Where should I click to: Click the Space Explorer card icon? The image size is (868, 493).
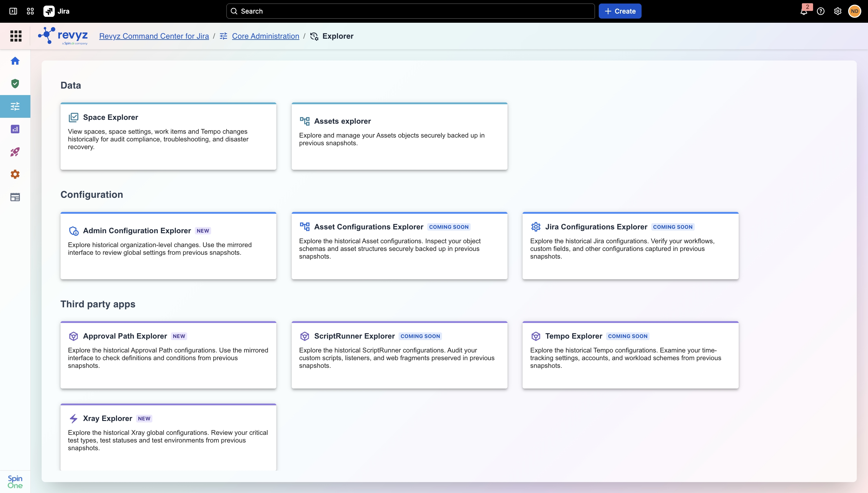(x=74, y=117)
